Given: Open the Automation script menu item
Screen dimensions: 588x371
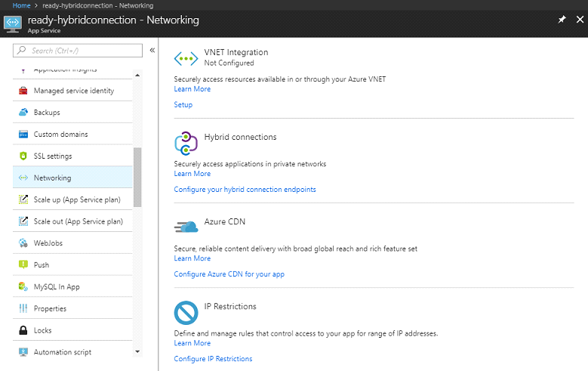Looking at the screenshot, I should point(72,352).
